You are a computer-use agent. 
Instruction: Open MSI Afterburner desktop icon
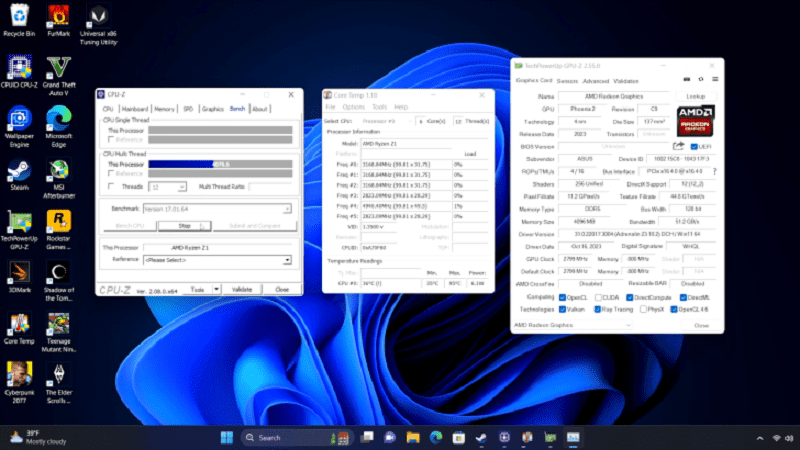coord(59,179)
